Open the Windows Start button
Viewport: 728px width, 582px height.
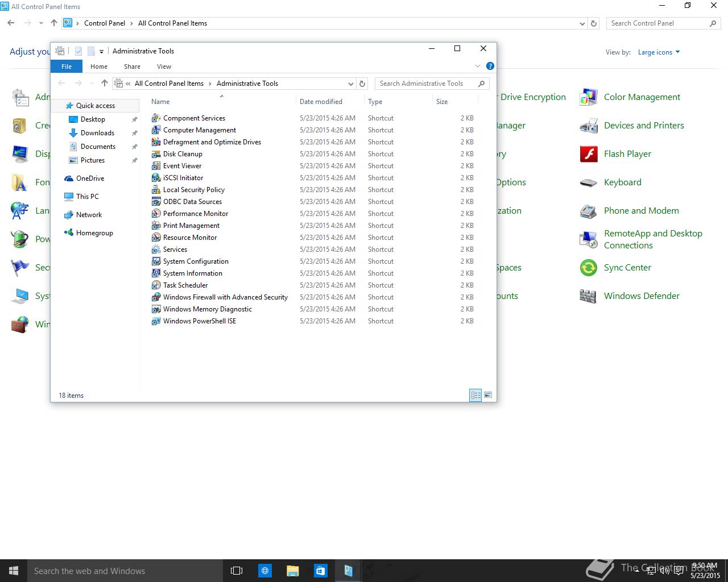[x=14, y=571]
